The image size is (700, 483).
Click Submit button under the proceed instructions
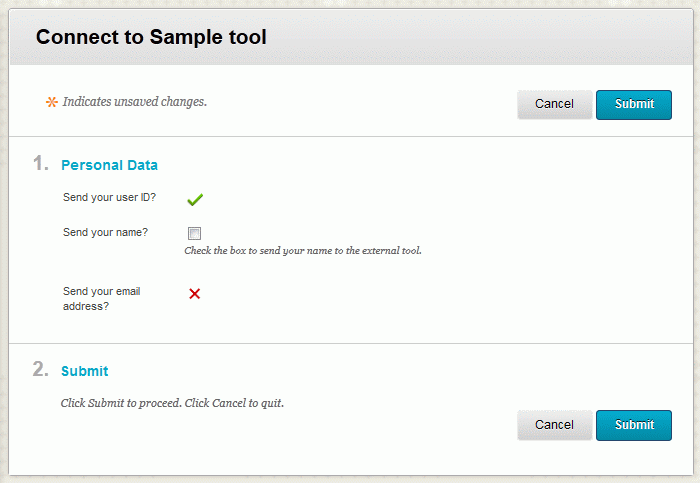point(634,425)
